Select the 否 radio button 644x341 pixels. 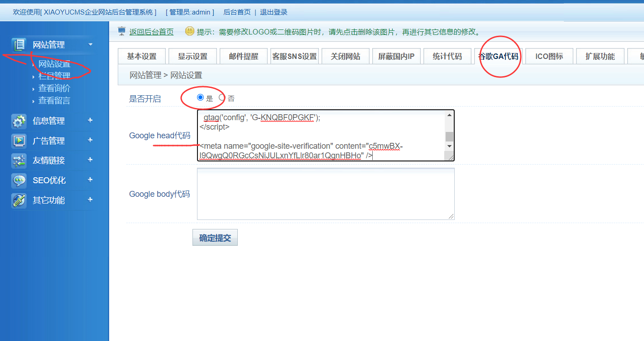click(x=222, y=97)
